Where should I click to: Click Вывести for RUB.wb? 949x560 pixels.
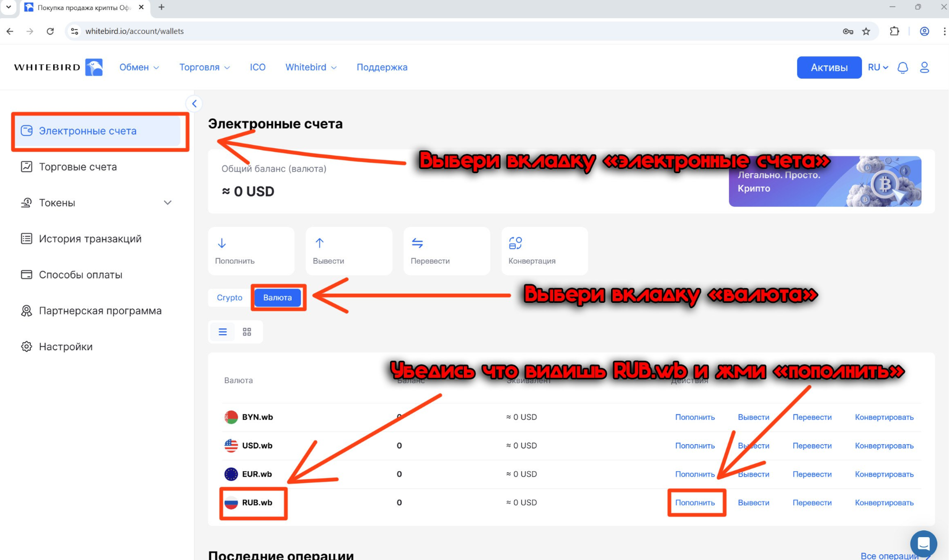coord(753,503)
